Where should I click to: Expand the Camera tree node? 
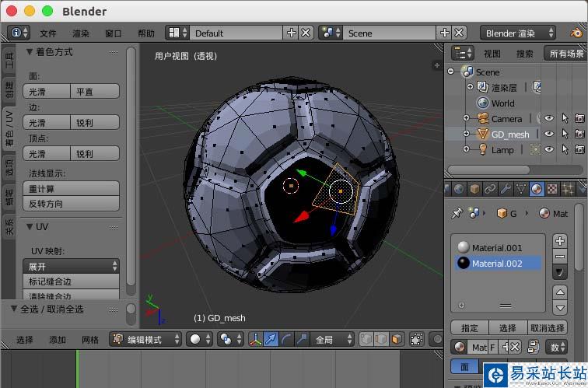(x=466, y=118)
